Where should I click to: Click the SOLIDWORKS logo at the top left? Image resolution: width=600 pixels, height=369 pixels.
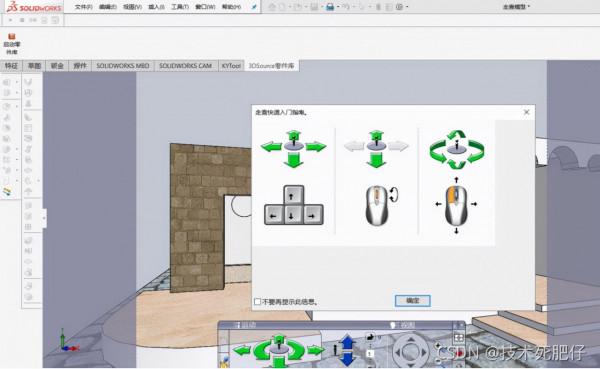[x=34, y=7]
